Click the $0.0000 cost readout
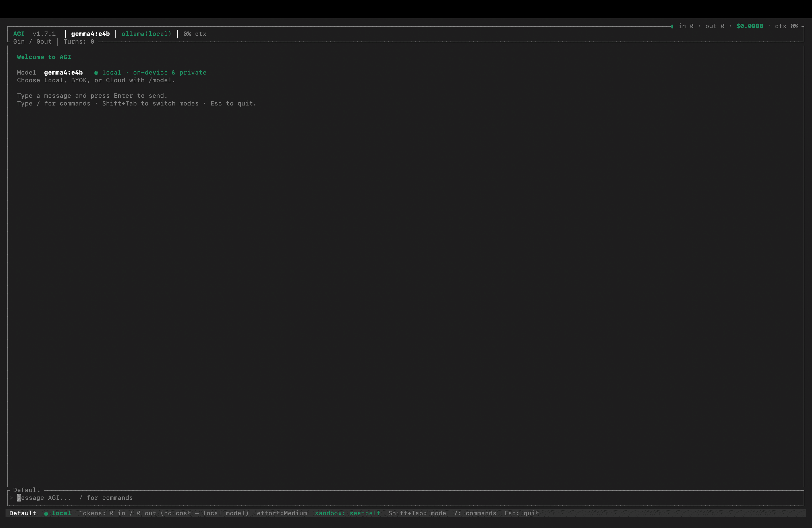 [750, 26]
